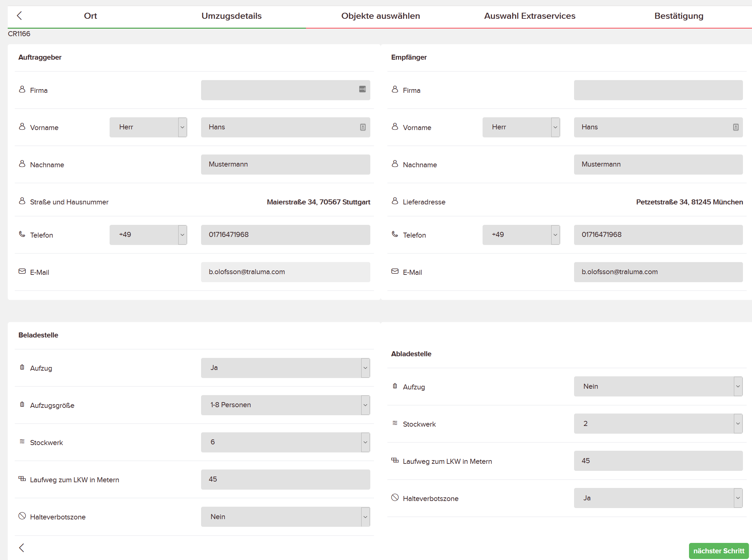Image resolution: width=752 pixels, height=560 pixels.
Task: Click the Auftraggeber E-Mail input field
Action: tap(285, 272)
